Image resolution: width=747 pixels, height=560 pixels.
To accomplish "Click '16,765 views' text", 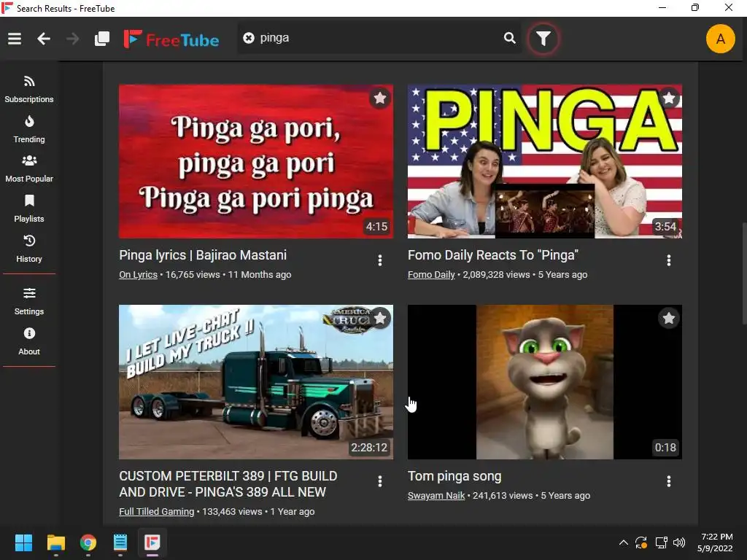I will pos(193,275).
